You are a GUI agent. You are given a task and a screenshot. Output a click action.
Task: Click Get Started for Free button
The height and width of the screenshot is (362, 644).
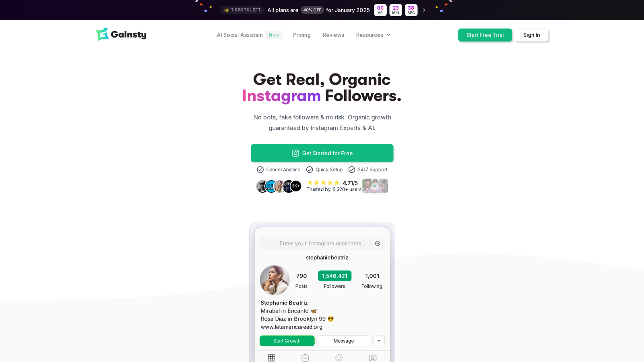[322, 153]
